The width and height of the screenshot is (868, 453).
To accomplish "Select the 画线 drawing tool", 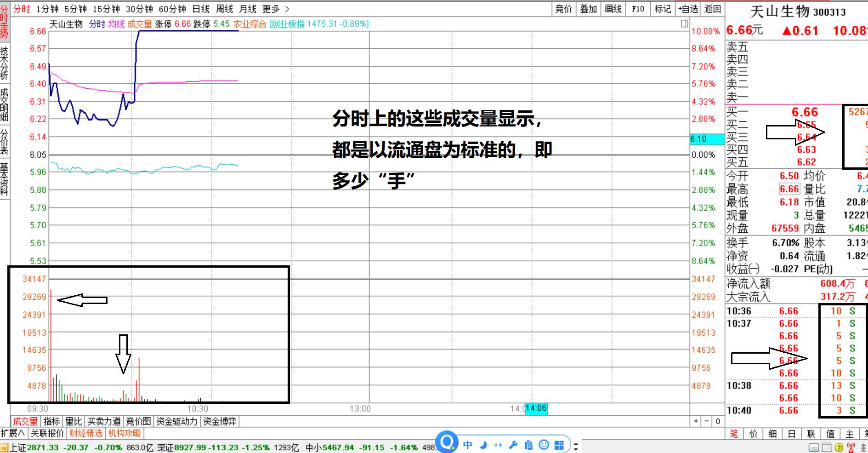I will pos(613,8).
